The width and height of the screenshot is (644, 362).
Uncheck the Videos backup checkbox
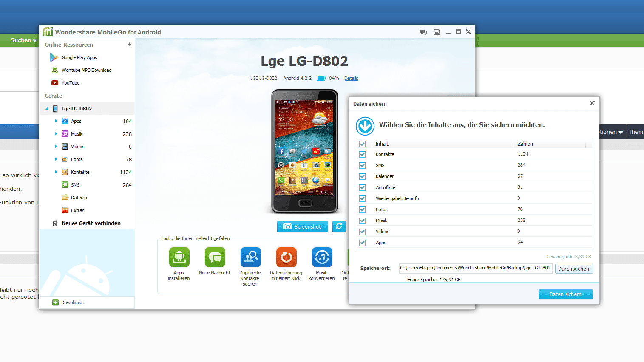click(x=362, y=232)
